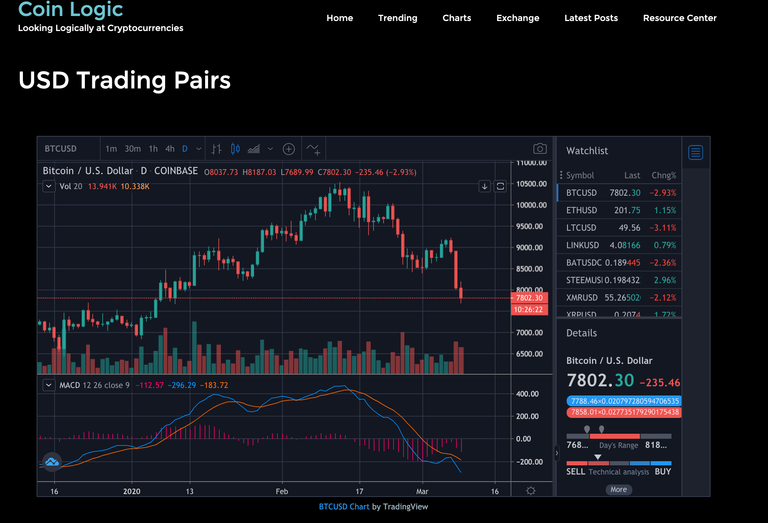768x523 pixels.
Task: Click the red ask price pill 7858.01
Action: (624, 412)
